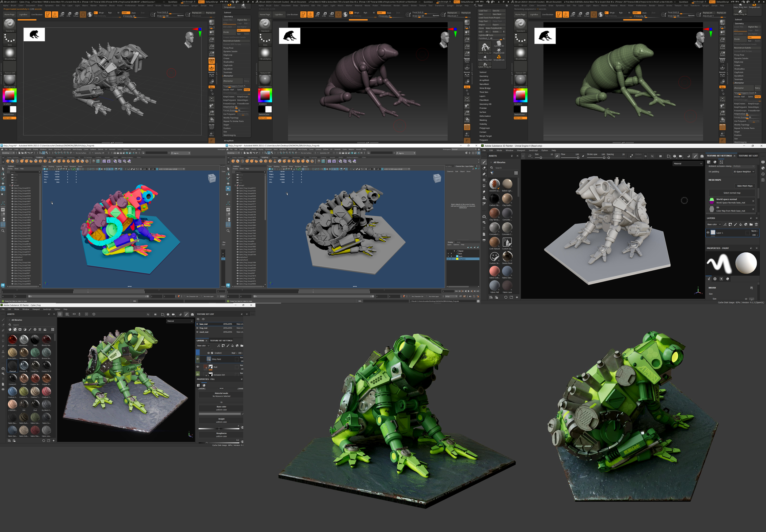Select the Polygon Fill tool in Unreal Engine 4 Painter

coord(484,186)
